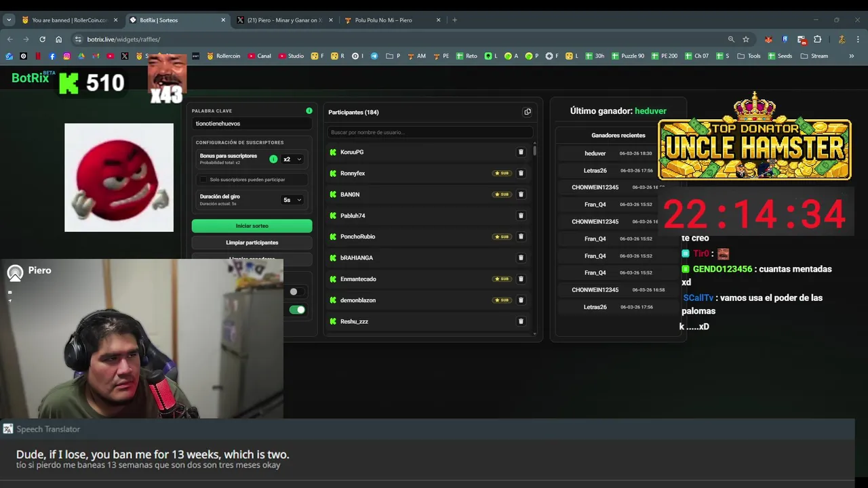Viewport: 868px width, 488px height.
Task: Open the Ch 07 bookmark
Action: click(696, 56)
